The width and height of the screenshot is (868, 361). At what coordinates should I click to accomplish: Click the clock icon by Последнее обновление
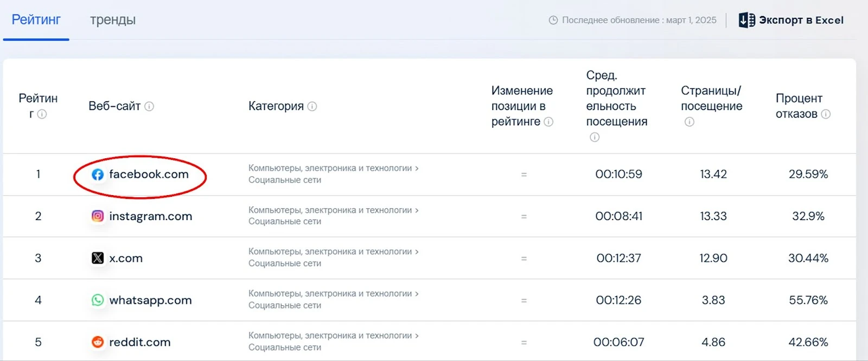click(553, 20)
